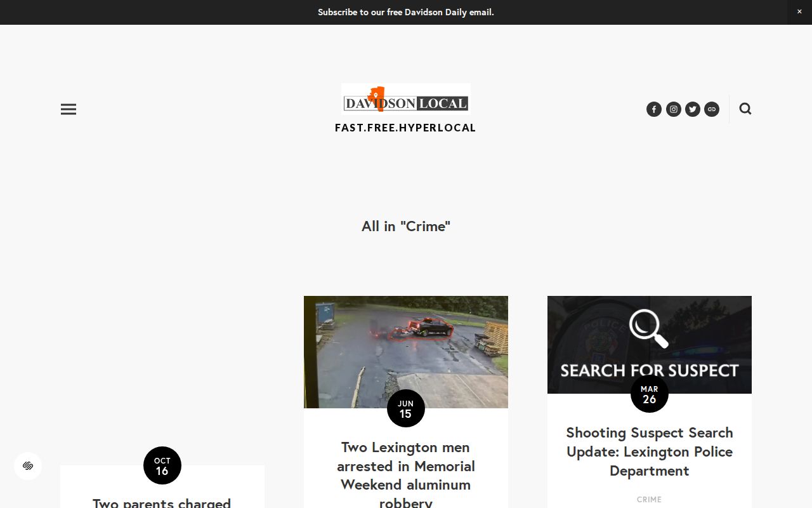Click the Davidson Local logo
Image resolution: width=812 pixels, height=508 pixels.
[406, 98]
